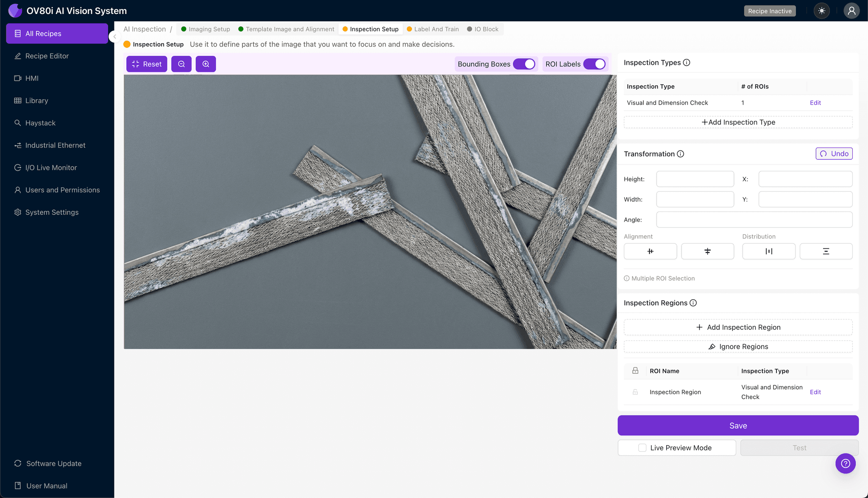Click the vertical alignment icon button
868x498 pixels.
click(707, 251)
